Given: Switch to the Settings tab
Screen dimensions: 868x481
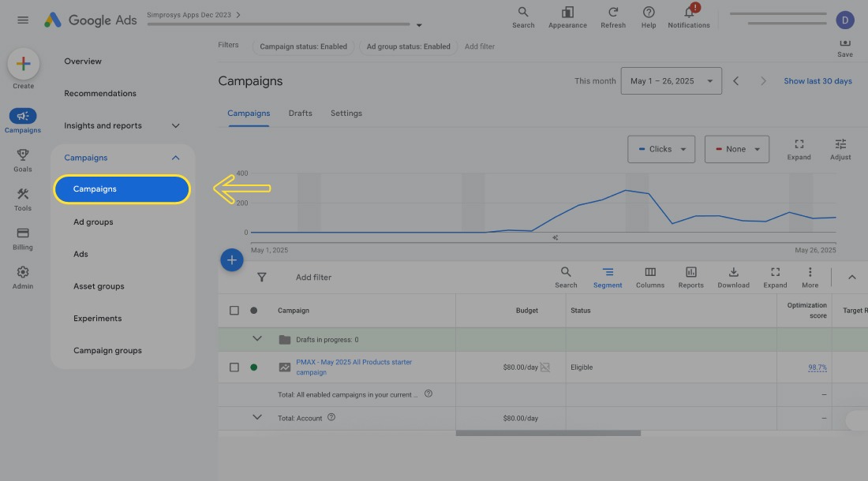Looking at the screenshot, I should coord(346,114).
